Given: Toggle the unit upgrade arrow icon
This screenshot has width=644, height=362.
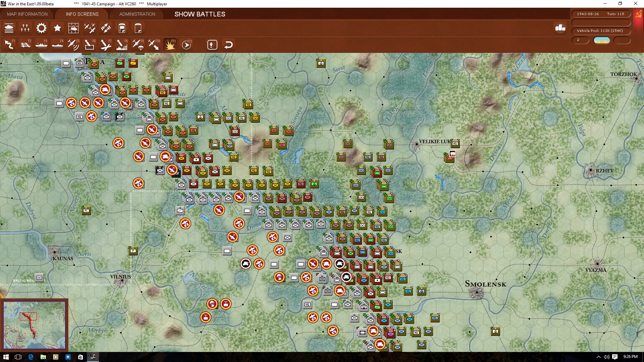Looking at the screenshot, I should tap(212, 44).
